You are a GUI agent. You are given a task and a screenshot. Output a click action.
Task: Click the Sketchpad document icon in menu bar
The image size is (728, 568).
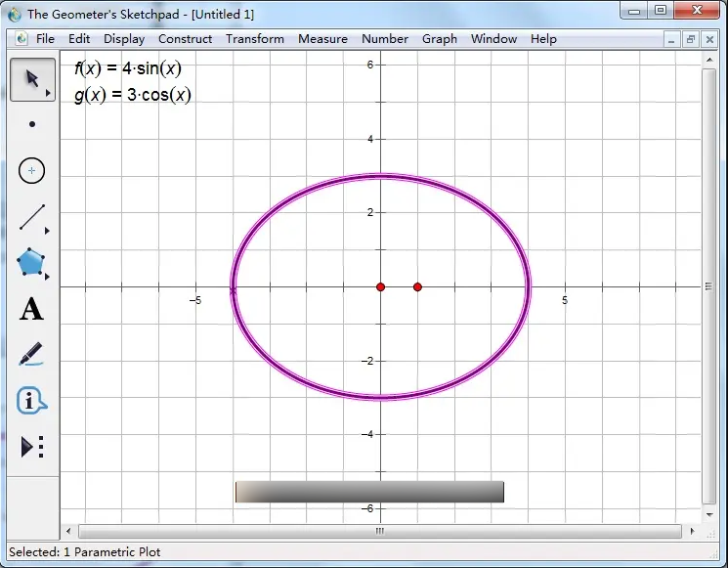(x=21, y=38)
